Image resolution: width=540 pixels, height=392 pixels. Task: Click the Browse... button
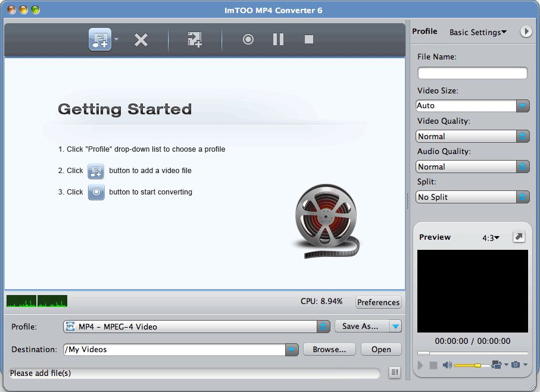coord(329,350)
